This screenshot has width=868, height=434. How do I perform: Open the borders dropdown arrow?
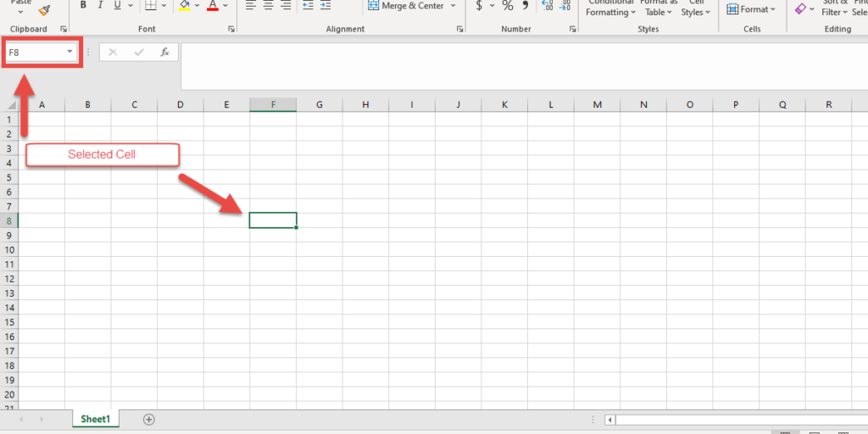tap(164, 6)
